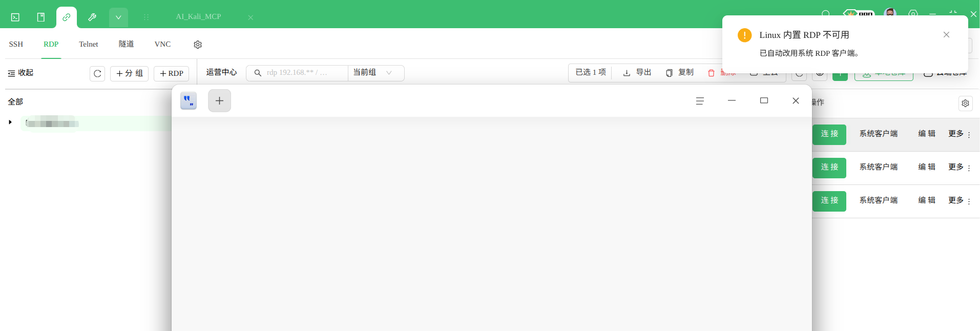Open the 当前组 scope dropdown
The image size is (980, 331).
(376, 73)
